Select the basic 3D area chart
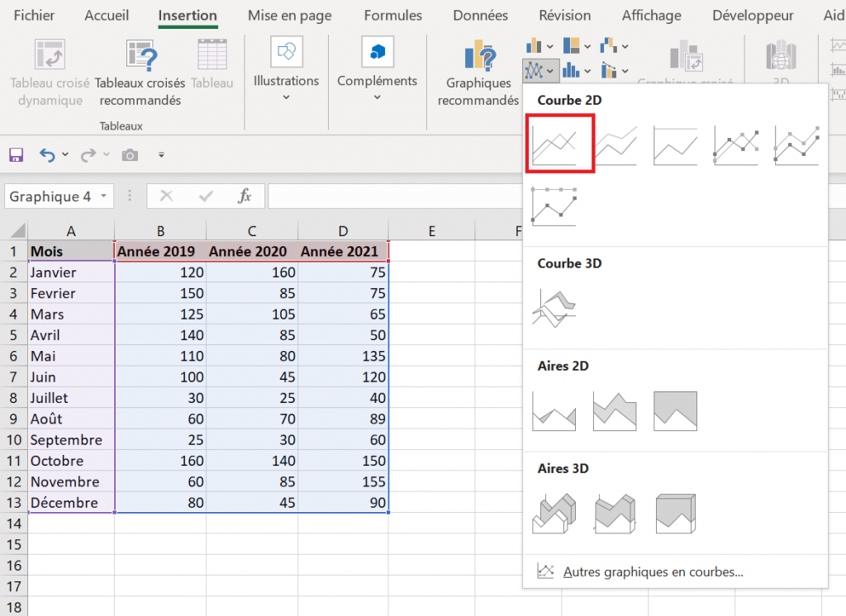846x616 pixels. (x=554, y=514)
